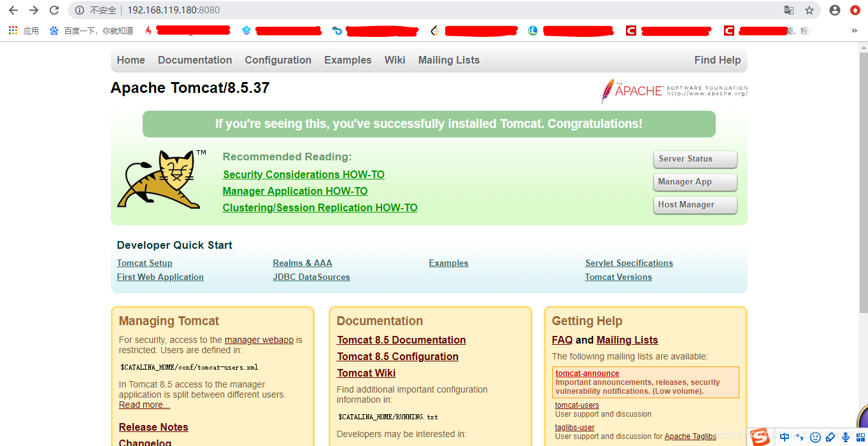868x446 pixels.
Task: Click the browser back arrow
Action: click(x=13, y=10)
